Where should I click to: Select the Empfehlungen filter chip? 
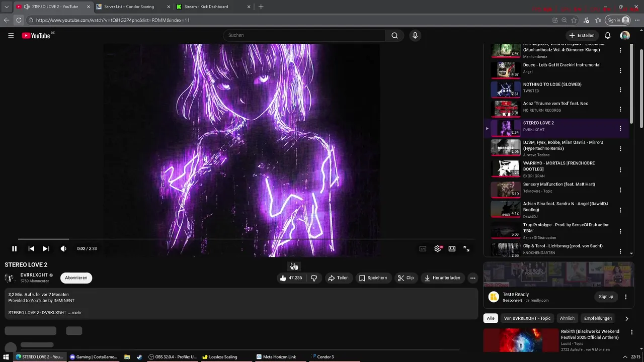(x=598, y=318)
